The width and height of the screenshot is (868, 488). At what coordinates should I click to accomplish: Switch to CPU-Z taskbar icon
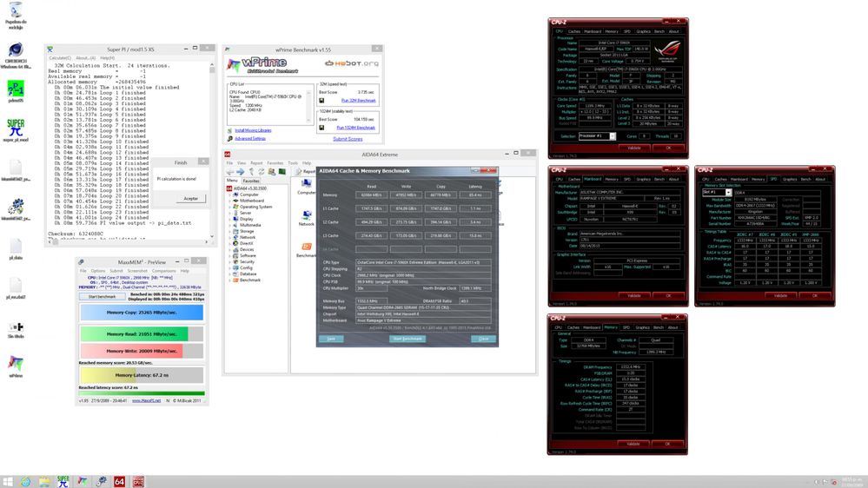pyautogui.click(x=138, y=481)
